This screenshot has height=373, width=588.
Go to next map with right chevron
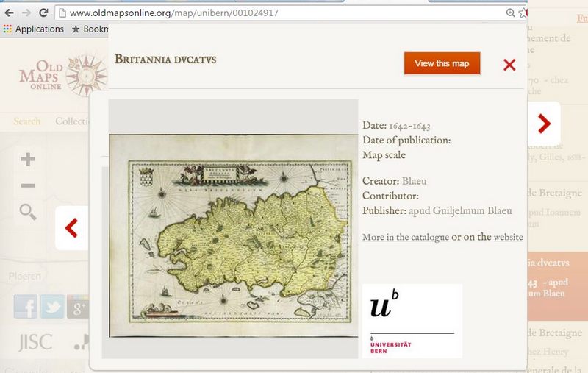pos(544,124)
